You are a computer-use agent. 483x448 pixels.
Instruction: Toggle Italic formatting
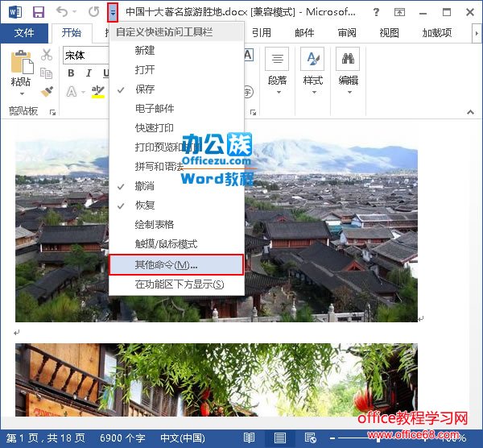[x=89, y=73]
